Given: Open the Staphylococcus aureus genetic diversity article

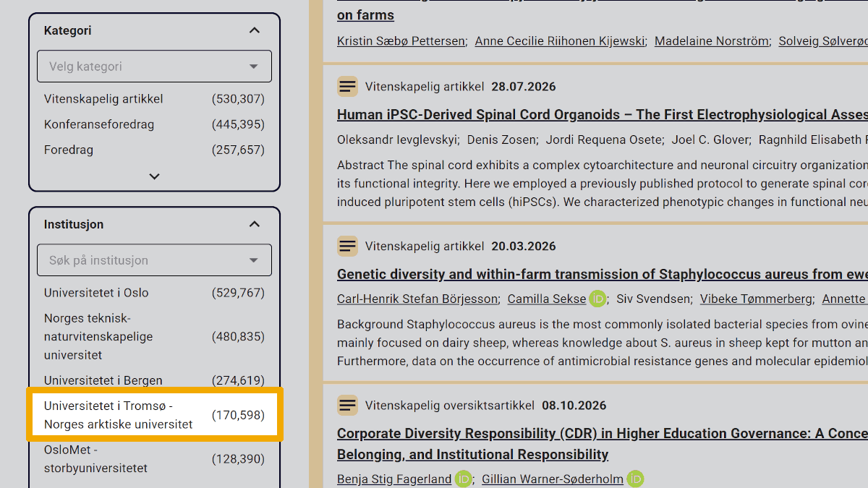Looking at the screenshot, I should pos(602,275).
